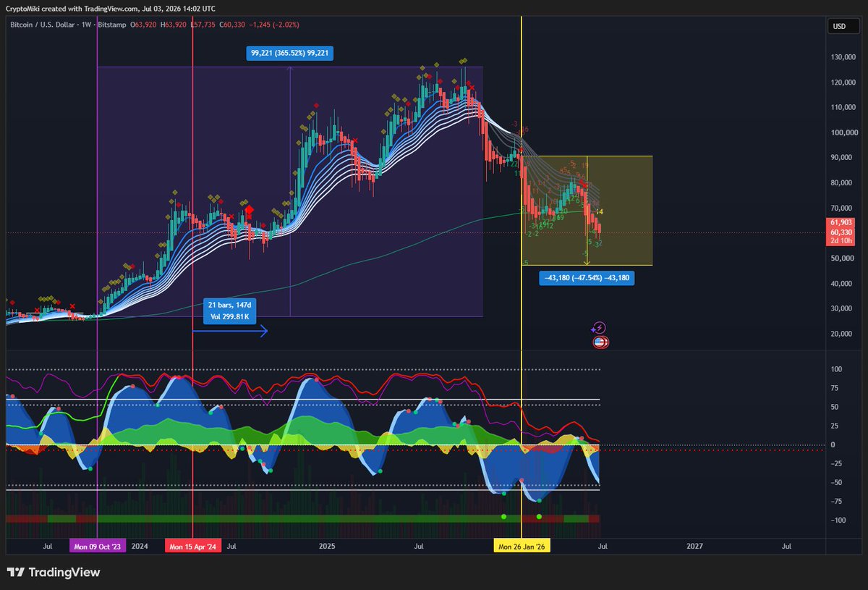Screen dimensions: 868x590
Task: Click the Mon 26 Jan '26 date label
Action: 522,547
